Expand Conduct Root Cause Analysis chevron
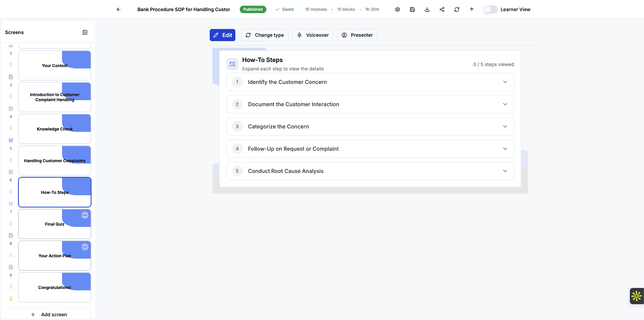 click(x=505, y=171)
